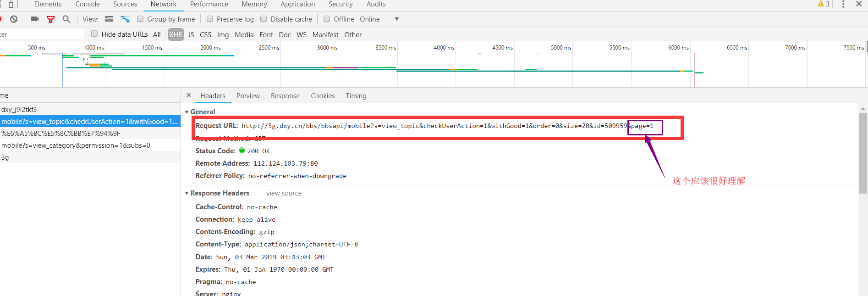The width and height of the screenshot is (868, 296).
Task: Open the Response detail tab
Action: click(285, 96)
